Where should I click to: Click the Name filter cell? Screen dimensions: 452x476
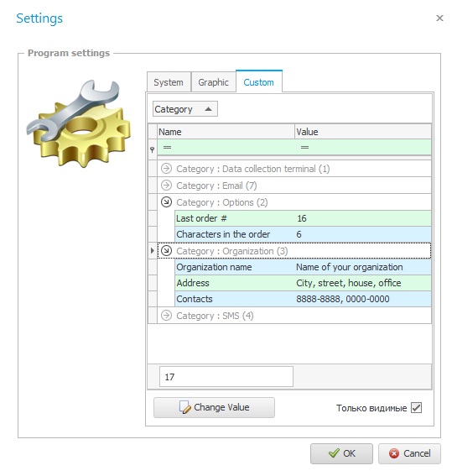click(x=226, y=148)
